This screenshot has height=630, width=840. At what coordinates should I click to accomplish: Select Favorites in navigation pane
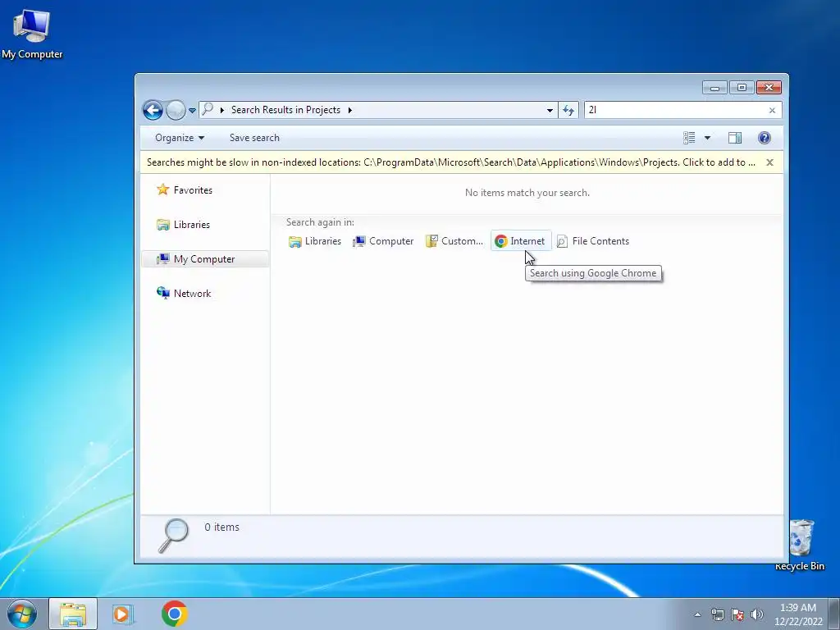point(185,190)
